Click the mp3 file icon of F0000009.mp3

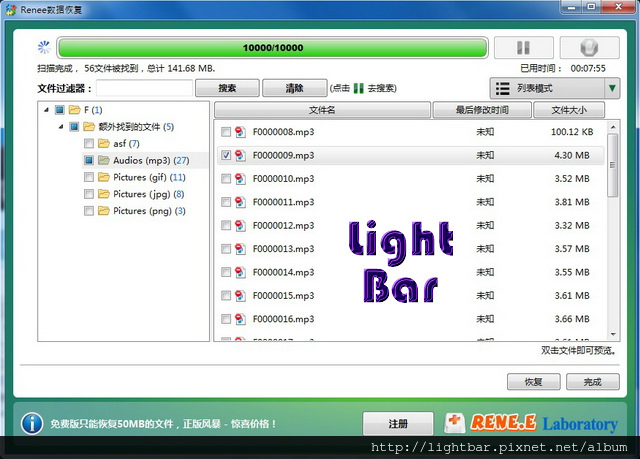(240, 155)
